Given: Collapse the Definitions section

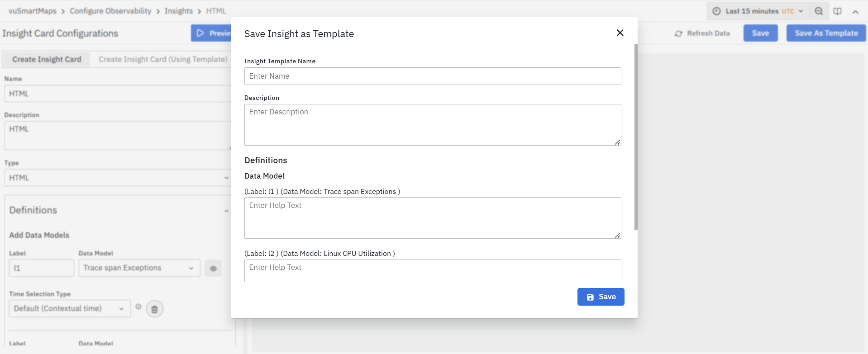Looking at the screenshot, I should [x=226, y=211].
